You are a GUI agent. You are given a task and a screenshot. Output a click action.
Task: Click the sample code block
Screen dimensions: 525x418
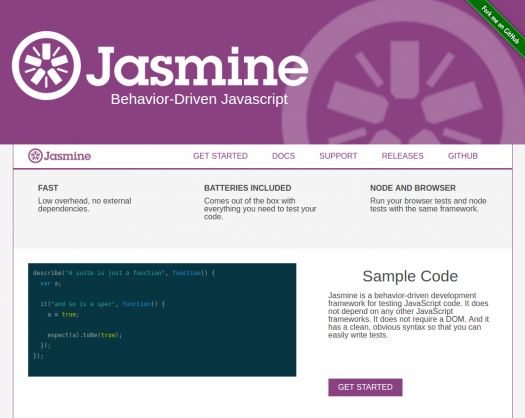pos(162,320)
